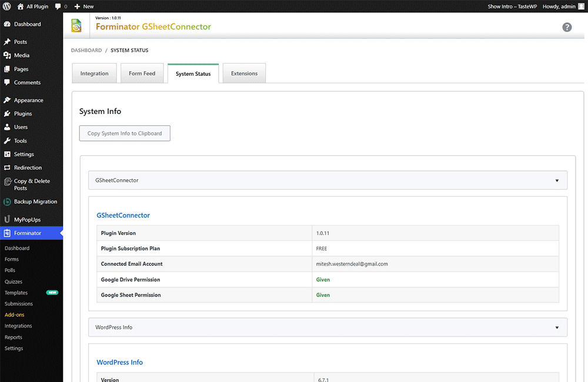
Task: Click the Copy & Delete Posts icon
Action: coord(7,182)
